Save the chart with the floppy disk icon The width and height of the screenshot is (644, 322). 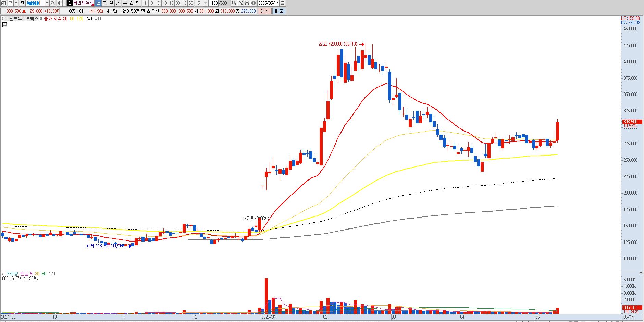pos(247,3)
